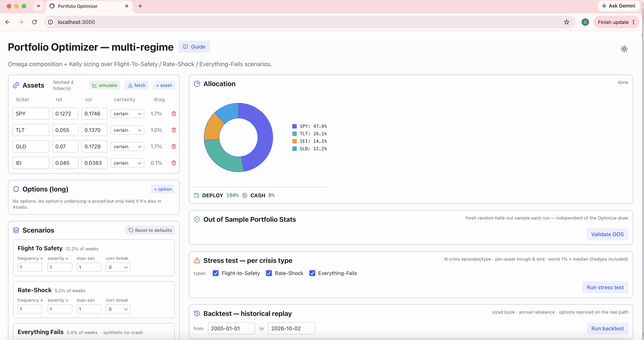Open the TLT certainty dropdown
644x340 pixels.
[127, 130]
